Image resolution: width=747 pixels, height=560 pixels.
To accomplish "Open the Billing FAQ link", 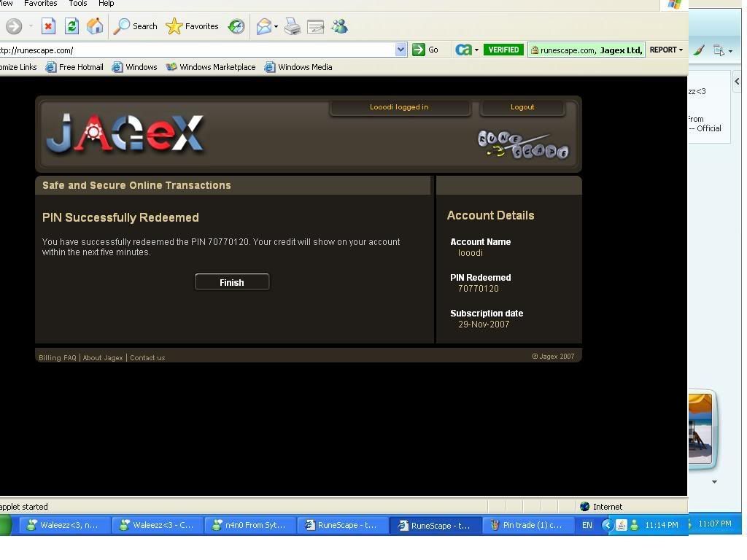I will coord(57,357).
